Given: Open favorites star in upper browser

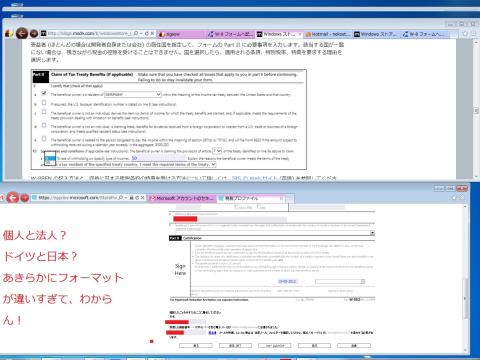Looking at the screenshot, I should pyautogui.click(x=465, y=33).
